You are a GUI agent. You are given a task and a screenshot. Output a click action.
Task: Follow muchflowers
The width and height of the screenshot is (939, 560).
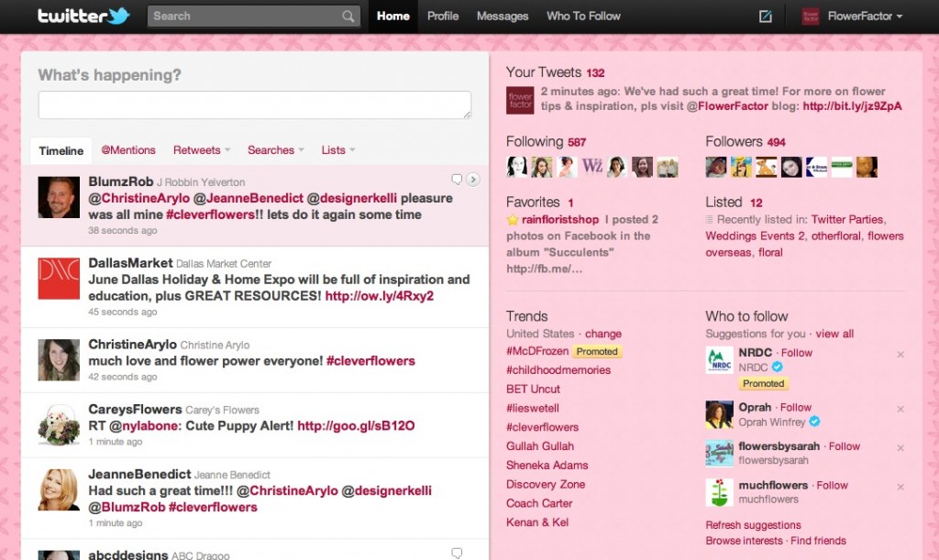pyautogui.click(x=833, y=485)
